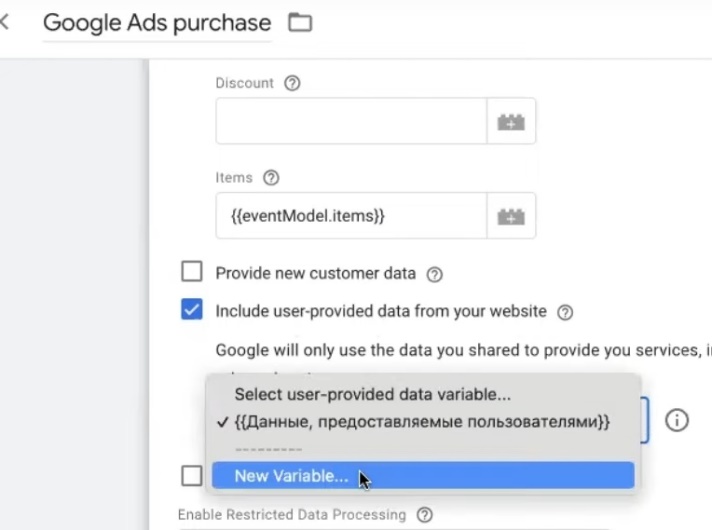
Task: Click the folder icon next to the title
Action: pos(300,22)
